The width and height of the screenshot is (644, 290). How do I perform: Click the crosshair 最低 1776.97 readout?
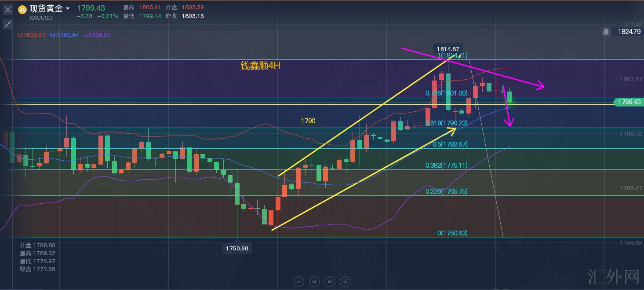(x=37, y=261)
